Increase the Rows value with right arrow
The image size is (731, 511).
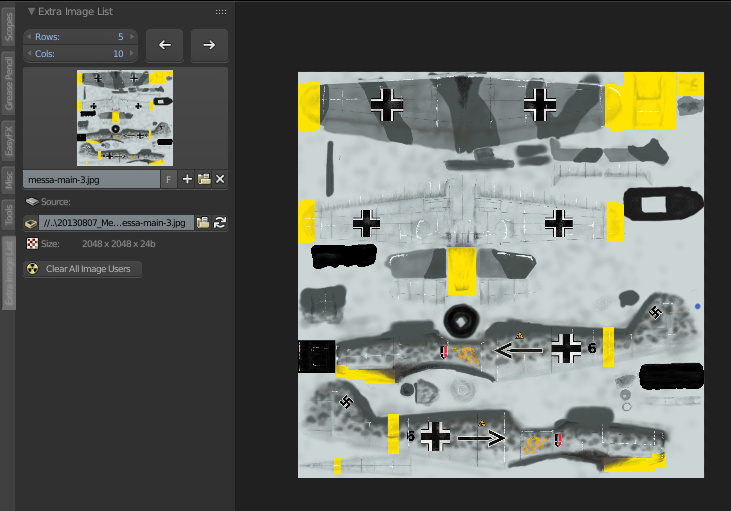click(x=131, y=36)
